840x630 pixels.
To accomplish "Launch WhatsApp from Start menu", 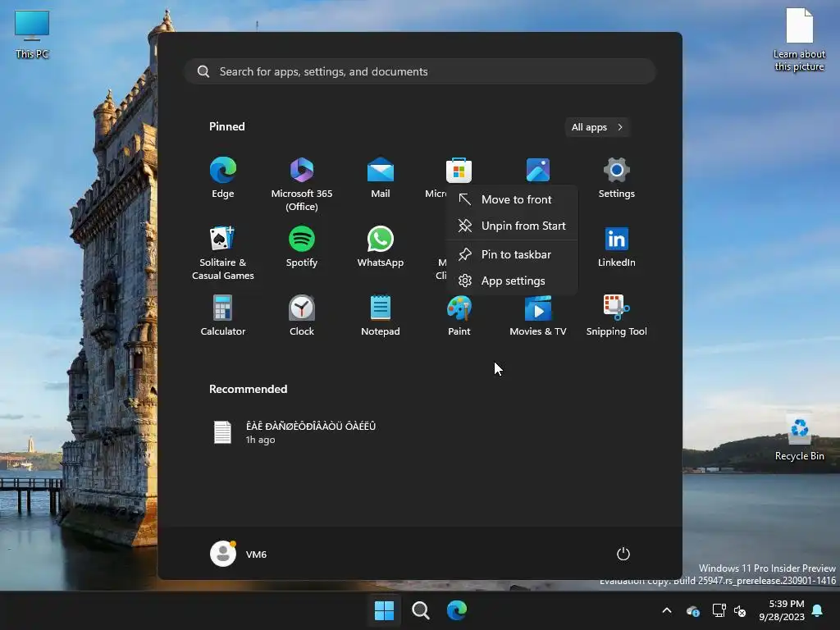I will (x=381, y=247).
